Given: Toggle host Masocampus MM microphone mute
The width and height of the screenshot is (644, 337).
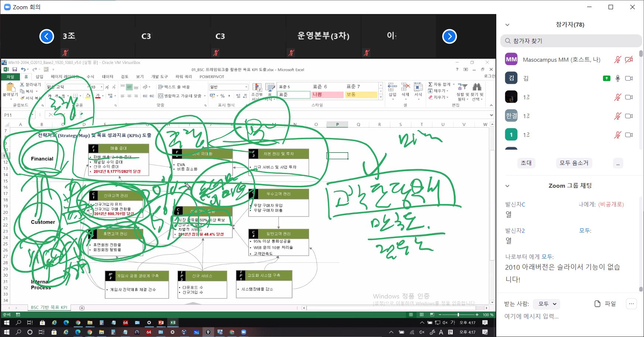Looking at the screenshot, I should [x=617, y=59].
